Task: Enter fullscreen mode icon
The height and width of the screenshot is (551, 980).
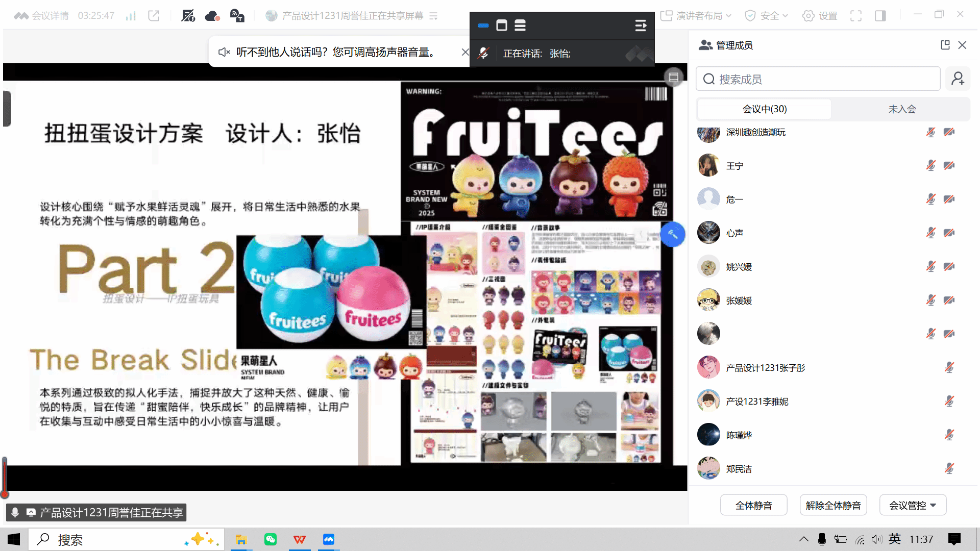Action: pyautogui.click(x=856, y=16)
